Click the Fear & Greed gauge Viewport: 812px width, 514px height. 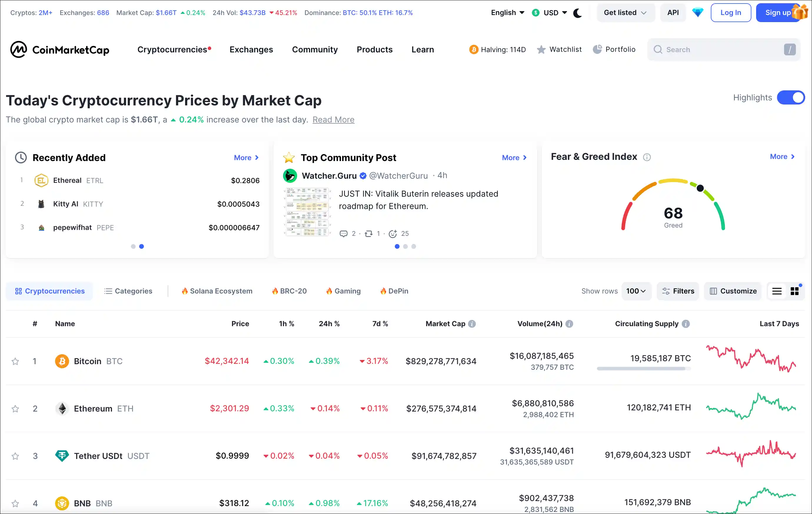pos(673,205)
